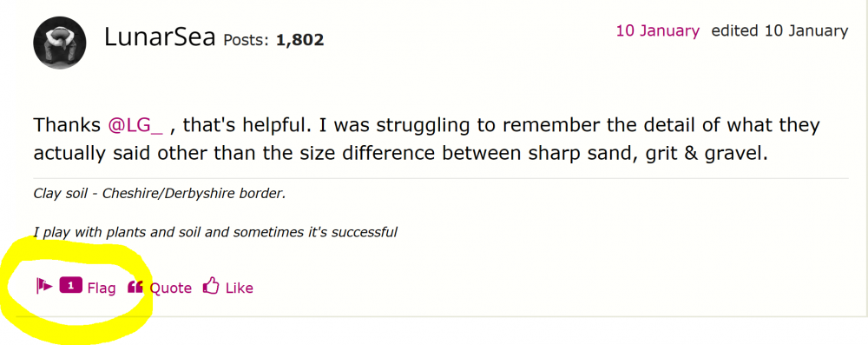The image size is (868, 345).
Task: Hit the Like text link
Action: click(x=240, y=288)
